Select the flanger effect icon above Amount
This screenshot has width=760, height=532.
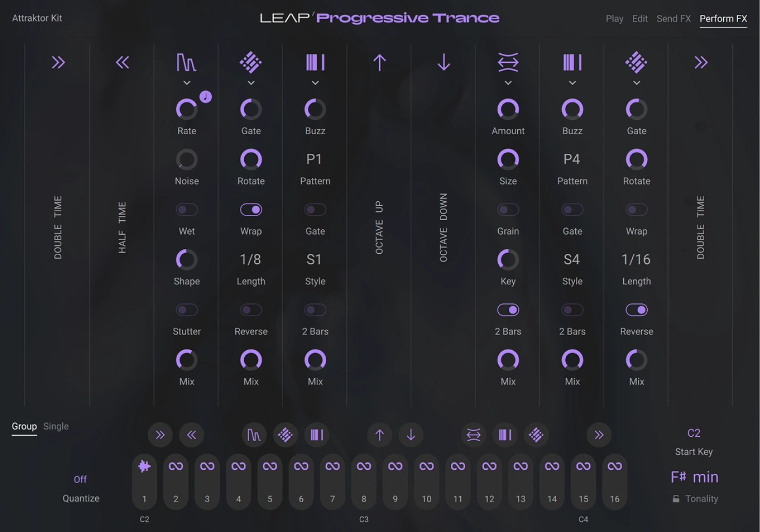(508, 62)
